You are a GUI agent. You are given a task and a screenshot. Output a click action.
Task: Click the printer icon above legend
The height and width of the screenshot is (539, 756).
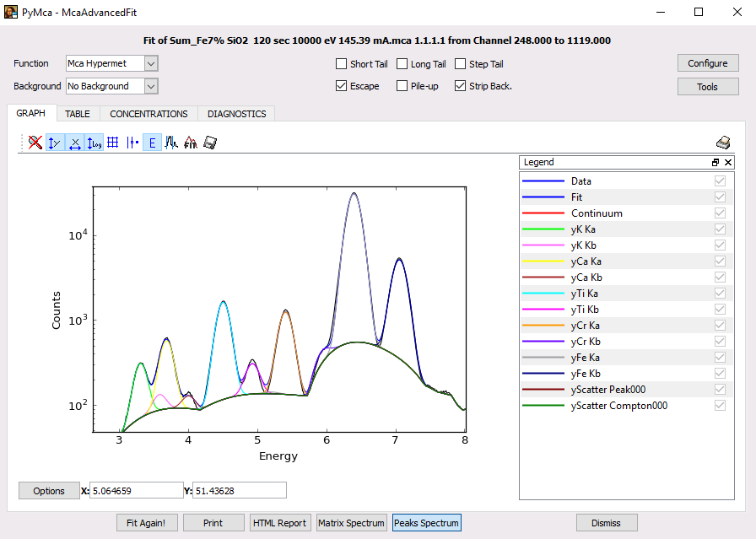point(723,143)
